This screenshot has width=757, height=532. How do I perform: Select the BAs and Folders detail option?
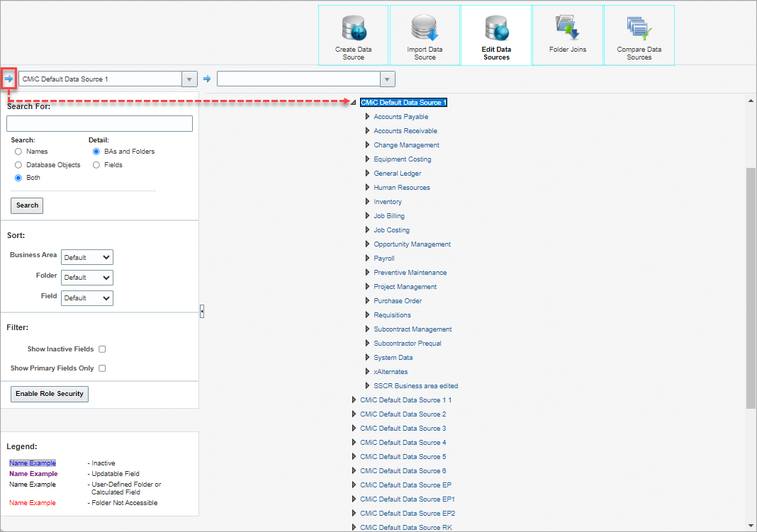pos(96,152)
